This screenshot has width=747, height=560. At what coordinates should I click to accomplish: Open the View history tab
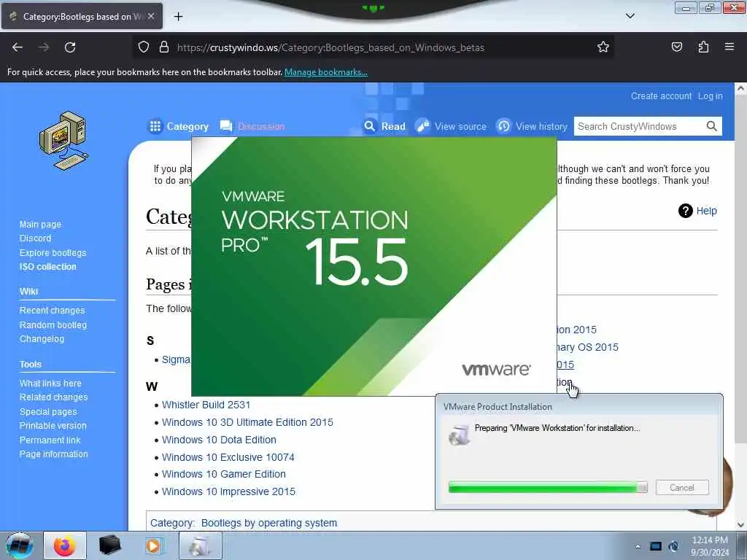532,126
